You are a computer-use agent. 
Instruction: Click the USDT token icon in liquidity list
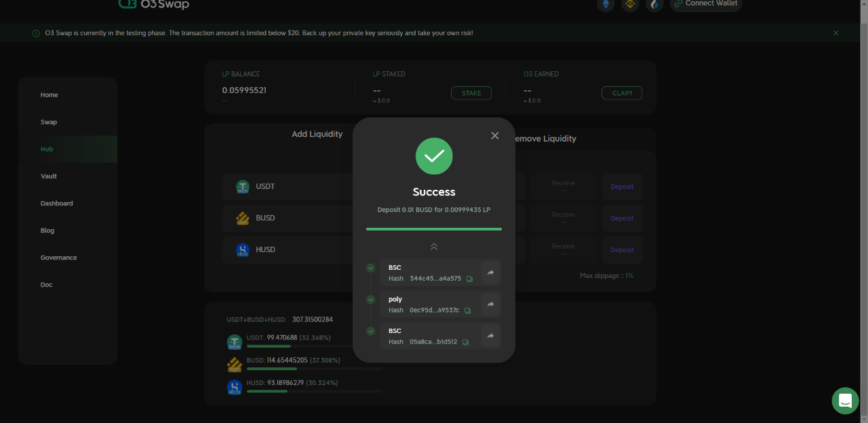coord(243,186)
